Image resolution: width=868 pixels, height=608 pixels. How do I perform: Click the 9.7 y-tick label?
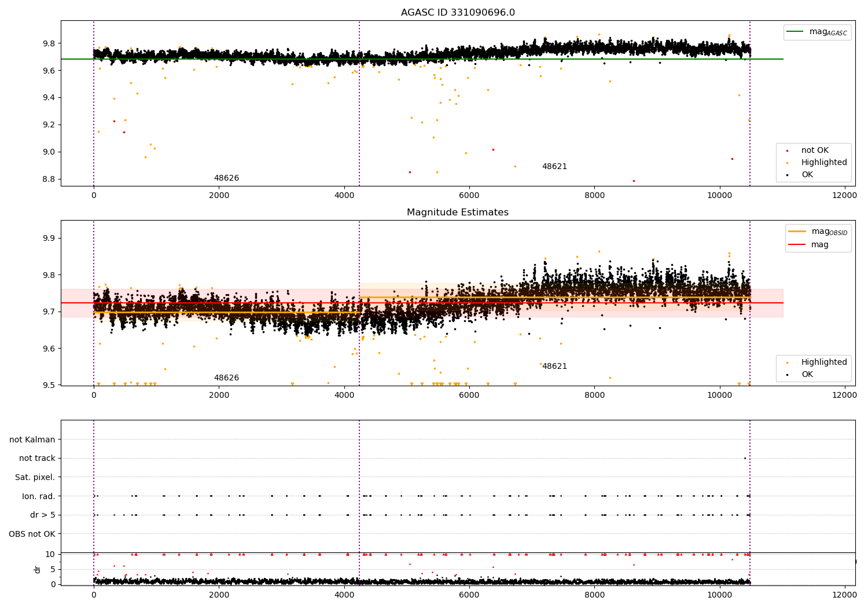point(49,312)
